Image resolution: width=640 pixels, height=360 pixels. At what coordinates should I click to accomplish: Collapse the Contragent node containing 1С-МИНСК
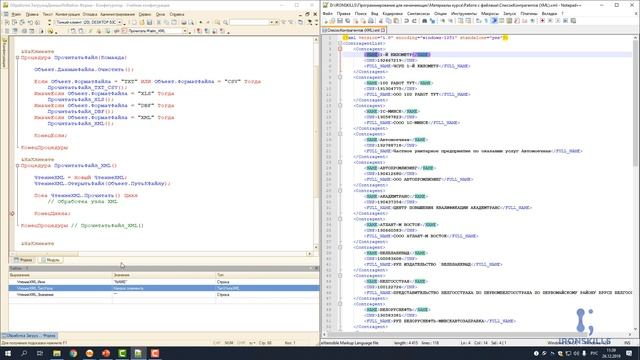tap(340, 105)
